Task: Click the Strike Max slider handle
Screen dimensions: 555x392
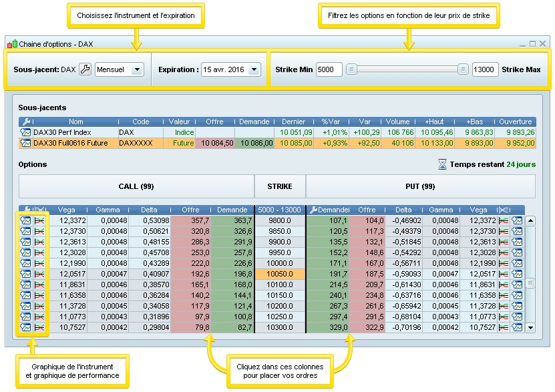Action: 463,69
